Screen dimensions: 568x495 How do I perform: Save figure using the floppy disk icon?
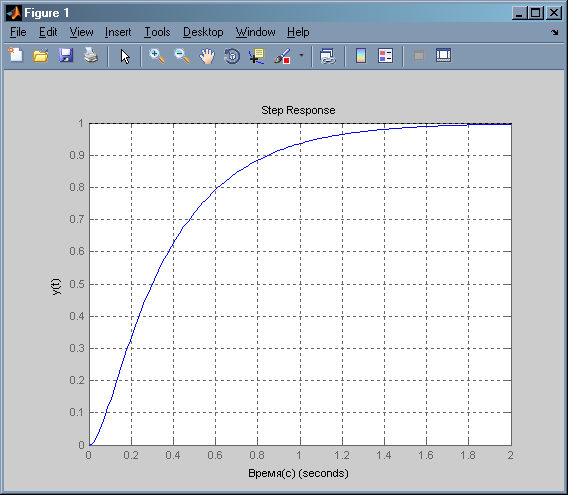[66, 56]
